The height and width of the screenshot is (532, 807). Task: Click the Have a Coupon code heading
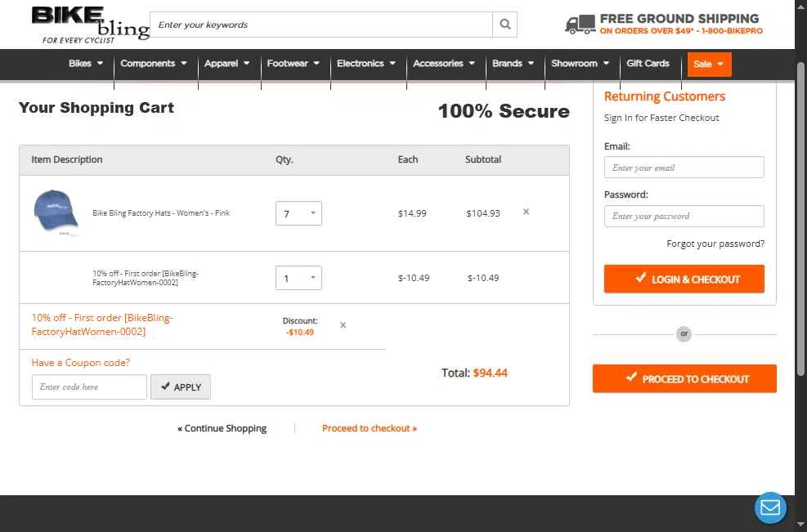tap(81, 363)
